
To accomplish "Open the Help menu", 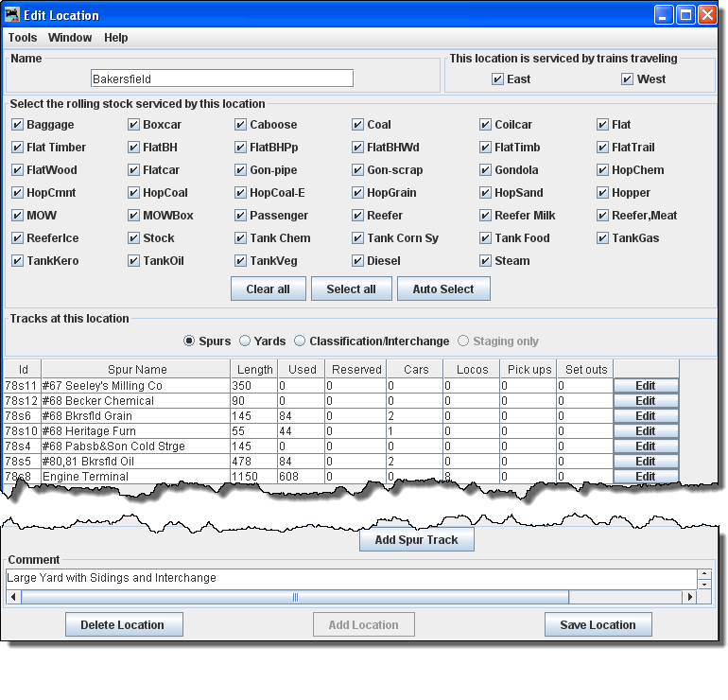I will click(x=116, y=38).
